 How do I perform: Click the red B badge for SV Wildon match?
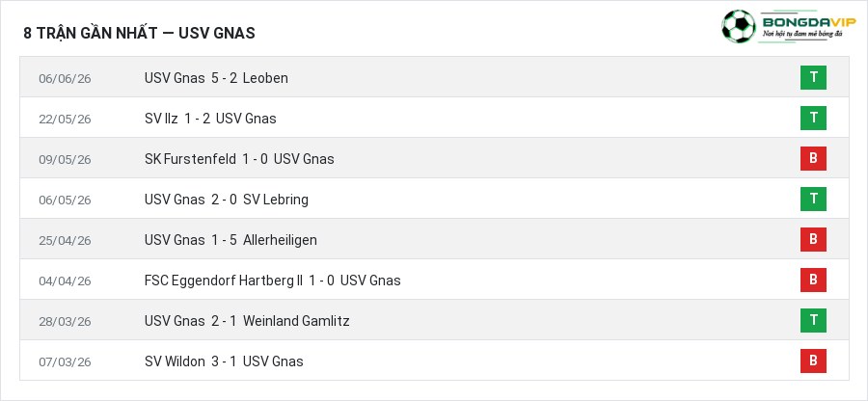[813, 361]
